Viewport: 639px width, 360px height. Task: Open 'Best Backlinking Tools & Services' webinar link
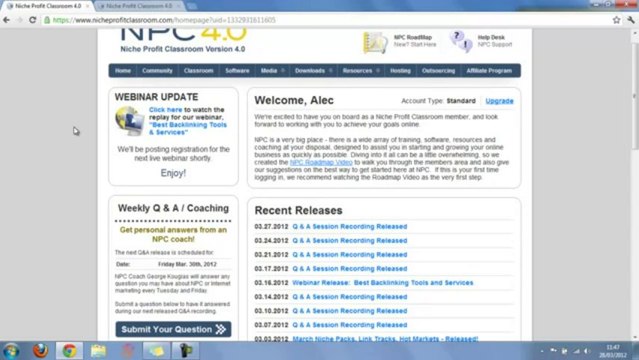click(188, 128)
